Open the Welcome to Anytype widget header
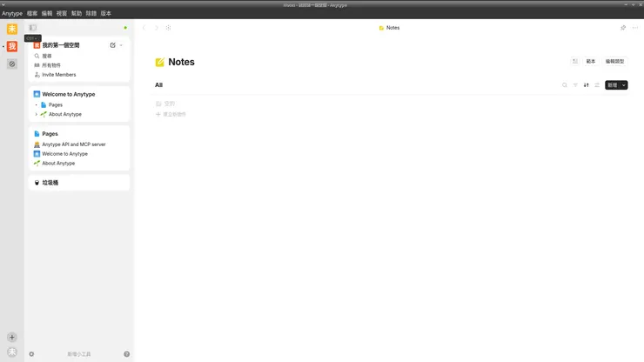 tap(68, 94)
